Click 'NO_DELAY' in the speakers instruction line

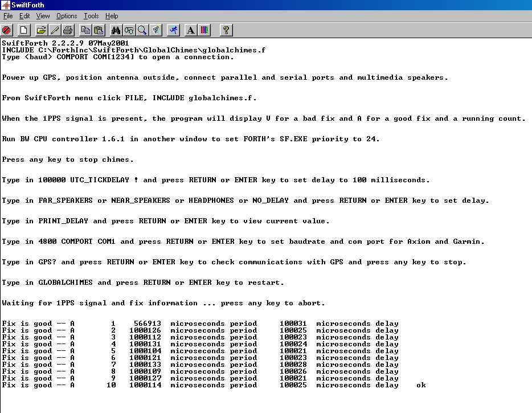pos(271,201)
